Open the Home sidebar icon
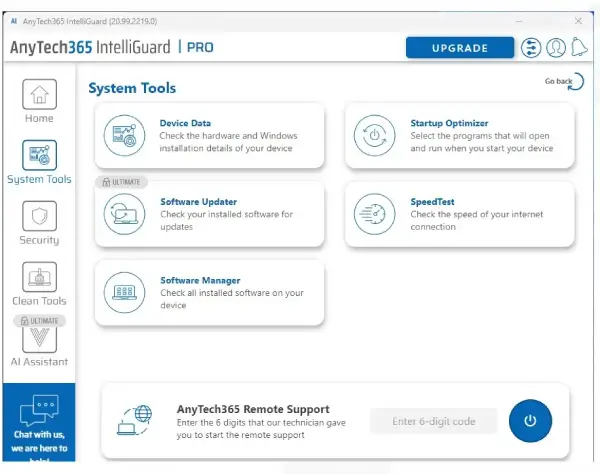 (x=39, y=94)
